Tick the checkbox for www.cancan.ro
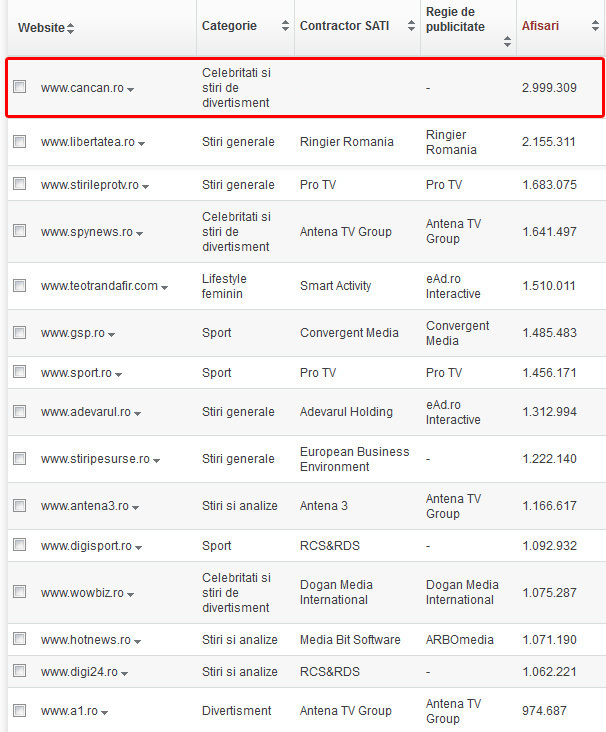Screen dimensions: 606x732 (20, 87)
